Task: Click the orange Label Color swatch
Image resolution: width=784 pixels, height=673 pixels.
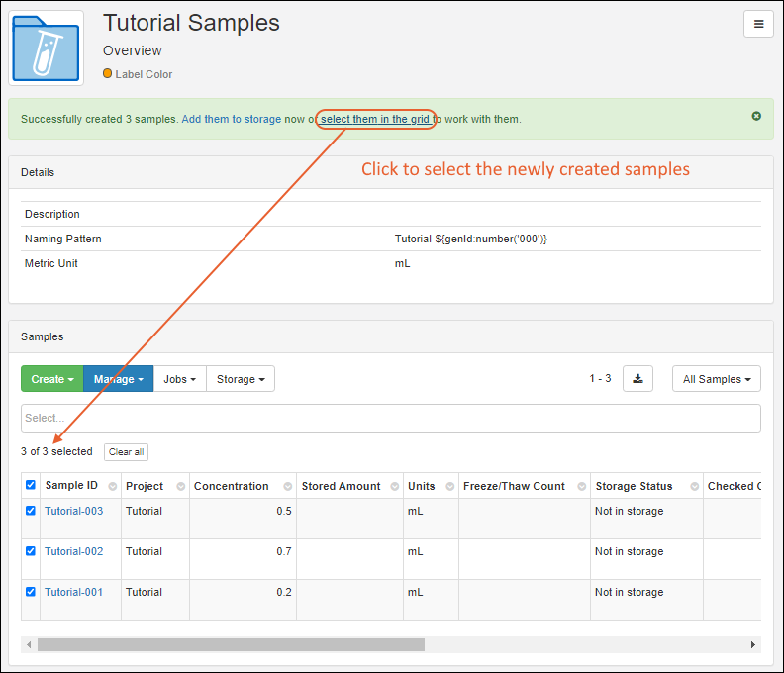Action: [108, 74]
